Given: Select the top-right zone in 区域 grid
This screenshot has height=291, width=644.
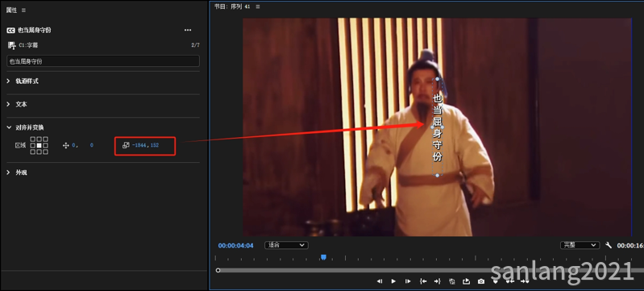Looking at the screenshot, I should point(45,139).
